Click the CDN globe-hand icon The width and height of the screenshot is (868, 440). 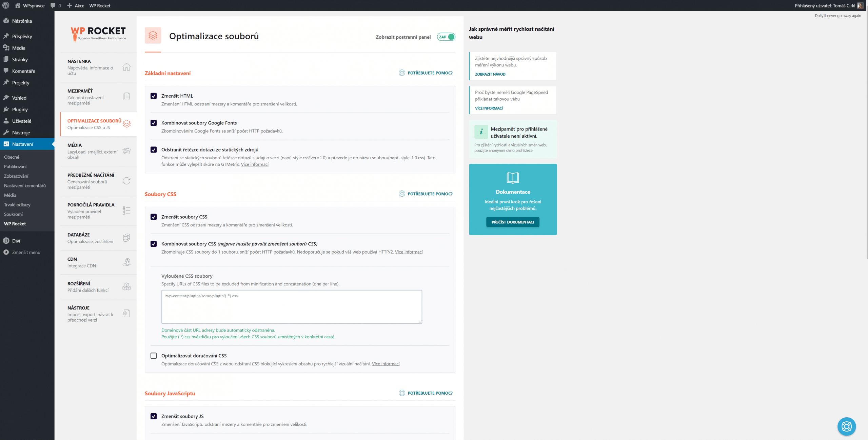point(126,262)
